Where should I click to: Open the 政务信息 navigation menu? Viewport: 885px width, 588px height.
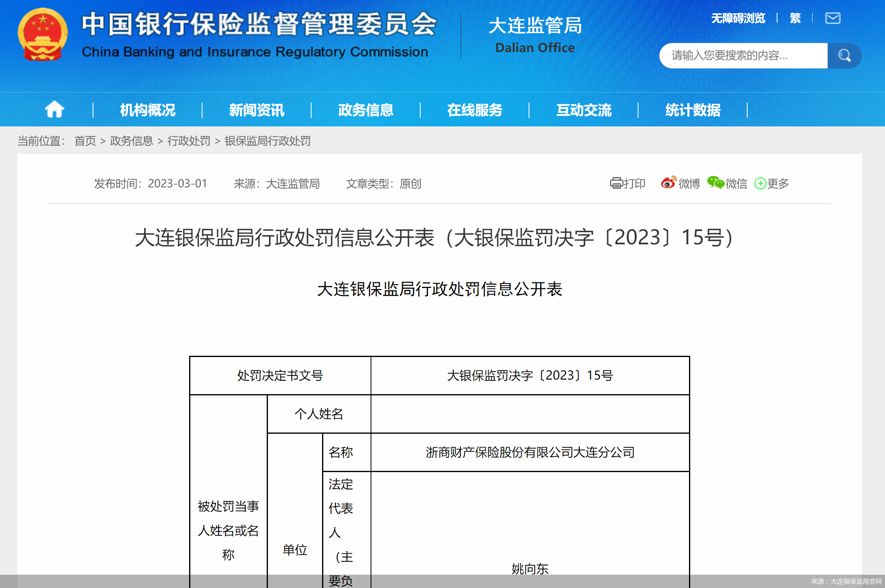click(365, 109)
